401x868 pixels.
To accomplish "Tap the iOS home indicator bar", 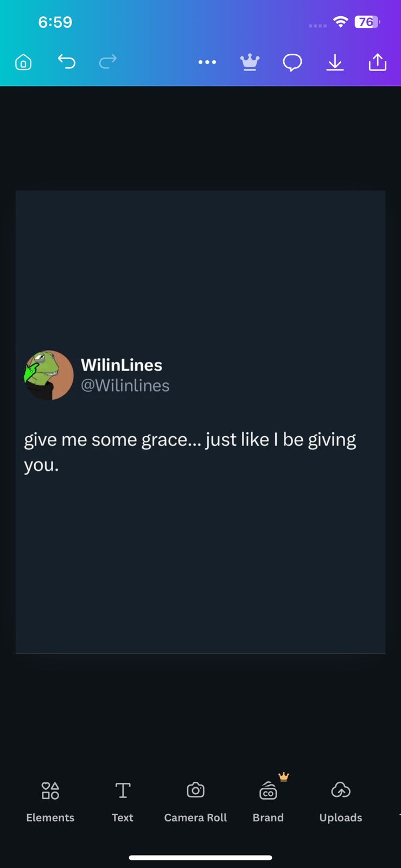I will pyautogui.click(x=200, y=858).
